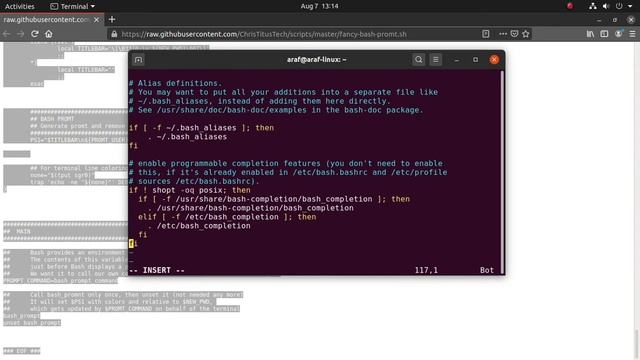Image resolution: width=640 pixels, height=360 pixels.
Task: Reload the current Firefox page
Action: click(x=35, y=34)
